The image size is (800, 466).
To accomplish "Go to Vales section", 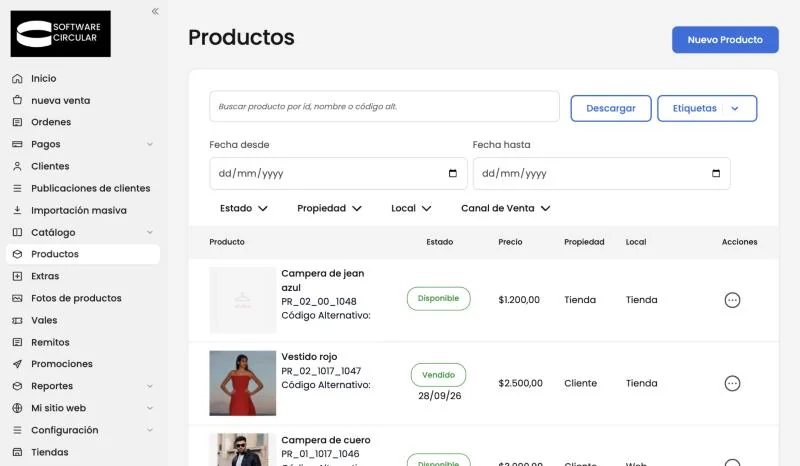I will (44, 321).
